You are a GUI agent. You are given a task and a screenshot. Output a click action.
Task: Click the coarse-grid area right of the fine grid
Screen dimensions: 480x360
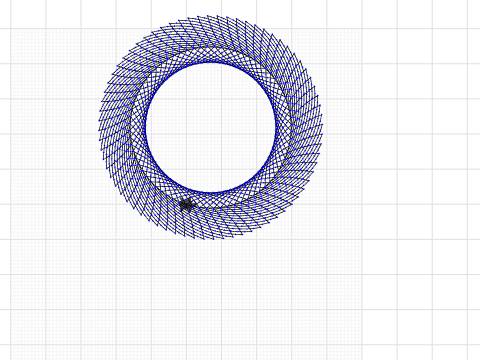click(x=421, y=180)
